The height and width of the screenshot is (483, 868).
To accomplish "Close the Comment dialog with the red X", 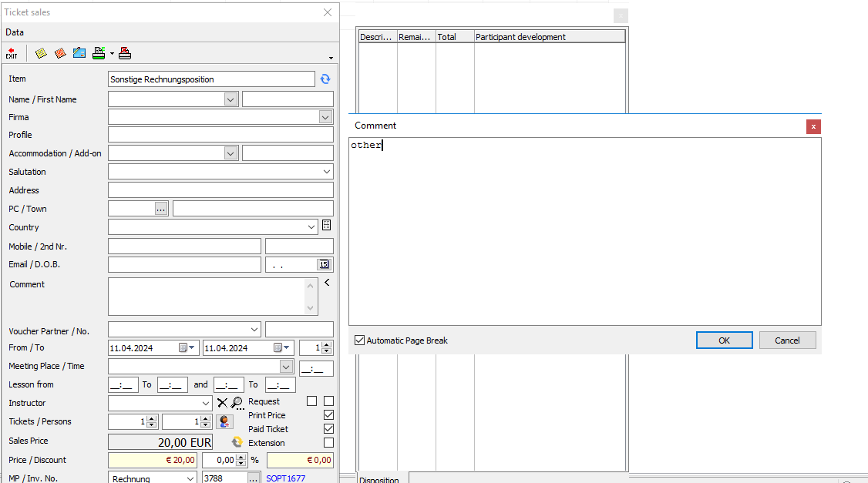I will point(813,126).
